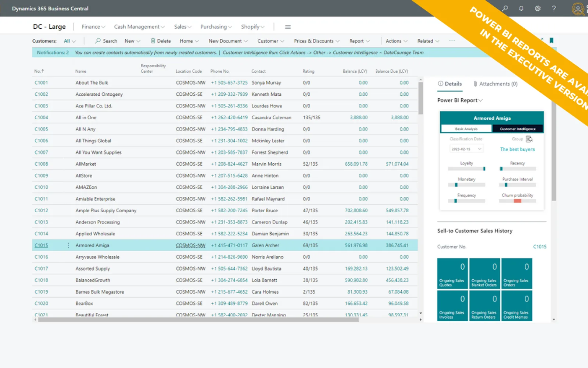Click the Churn probability bar
Image resolution: width=588 pixels, height=368 pixels.
[x=517, y=201]
